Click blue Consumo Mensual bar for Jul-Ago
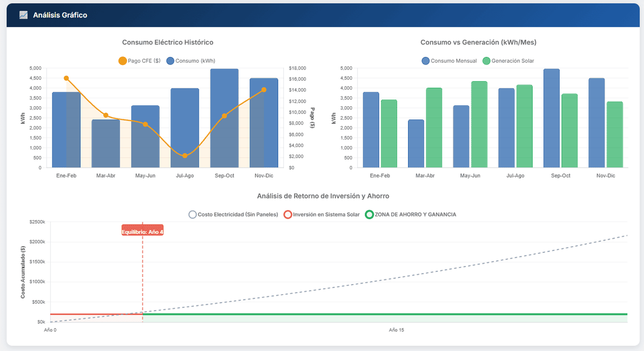Screen dimensions: 644x351 (506, 128)
